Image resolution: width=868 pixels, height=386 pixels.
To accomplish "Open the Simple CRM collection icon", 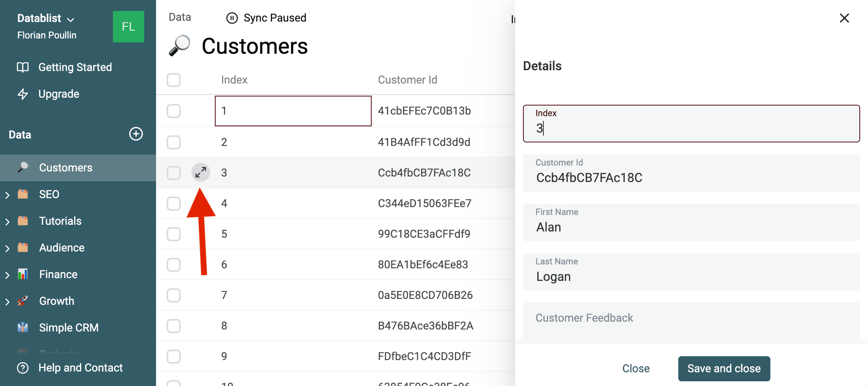I will pos(23,327).
